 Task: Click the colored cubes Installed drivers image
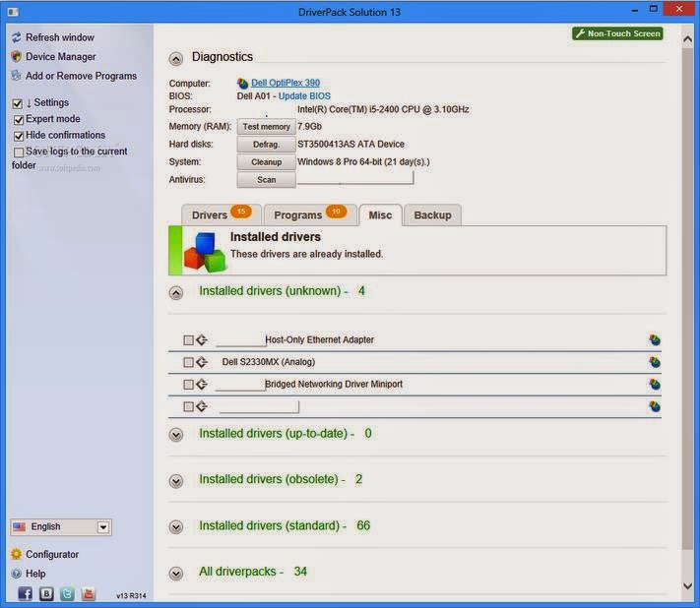[x=205, y=252]
